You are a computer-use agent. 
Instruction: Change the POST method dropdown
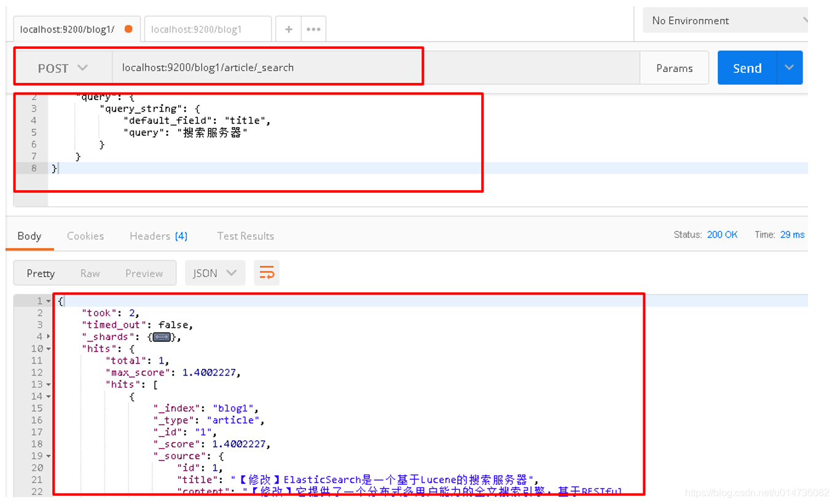[x=63, y=68]
